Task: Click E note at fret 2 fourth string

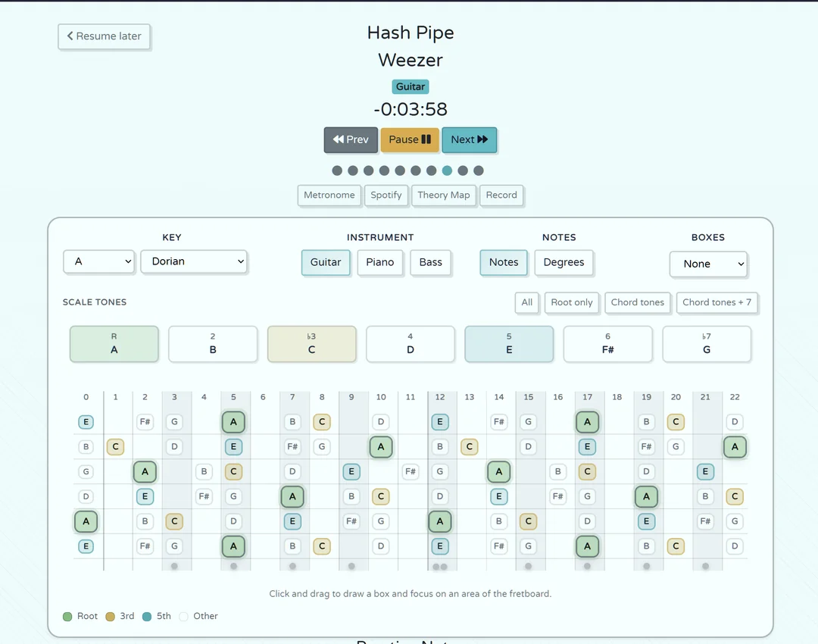Action: click(145, 496)
